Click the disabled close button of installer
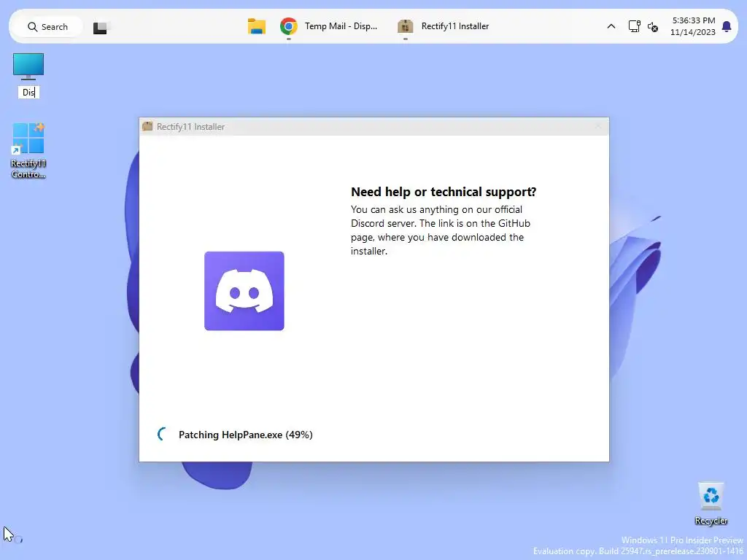The width and height of the screenshot is (747, 560). coord(599,126)
